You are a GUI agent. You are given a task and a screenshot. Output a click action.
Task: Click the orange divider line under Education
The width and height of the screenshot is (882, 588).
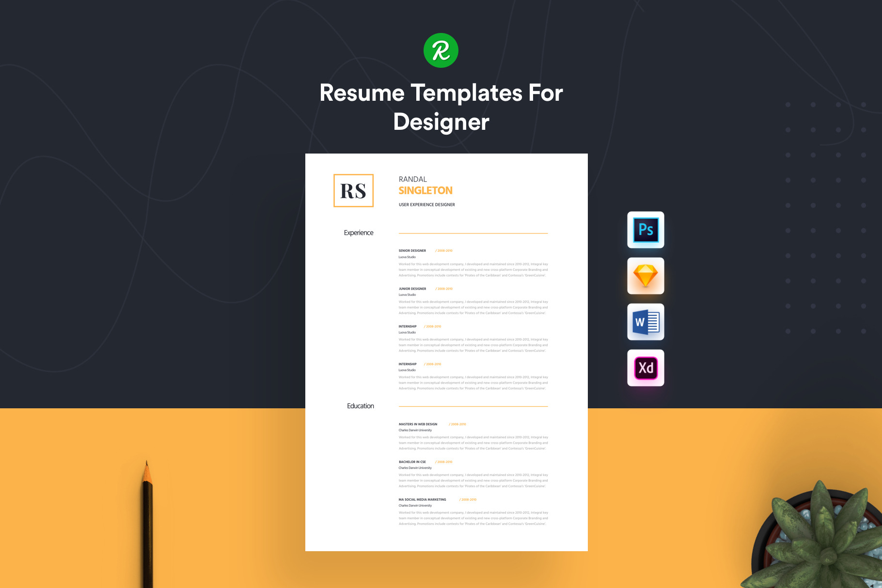(473, 406)
